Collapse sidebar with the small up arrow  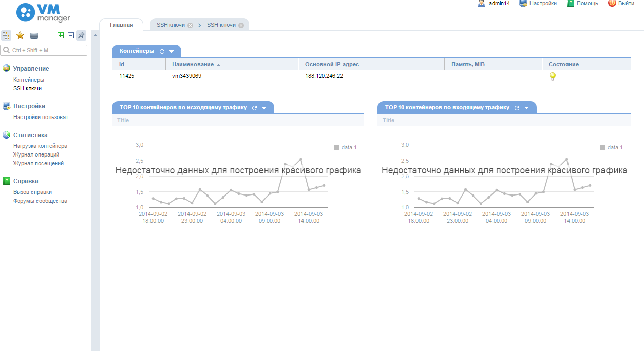(x=95, y=35)
